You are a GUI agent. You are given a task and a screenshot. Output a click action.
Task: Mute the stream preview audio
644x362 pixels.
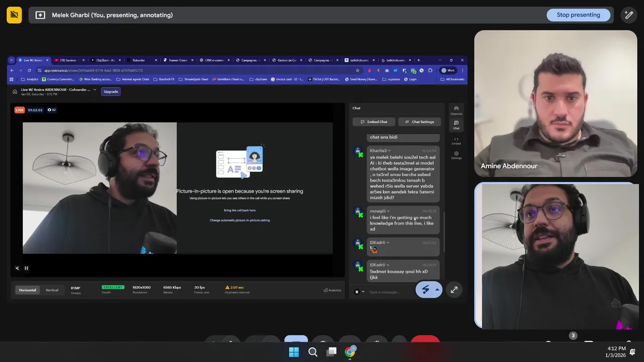[18, 268]
